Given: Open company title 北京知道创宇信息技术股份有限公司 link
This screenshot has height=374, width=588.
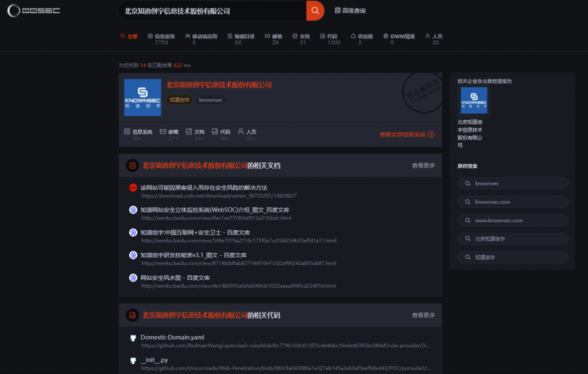Looking at the screenshot, I should 219,85.
